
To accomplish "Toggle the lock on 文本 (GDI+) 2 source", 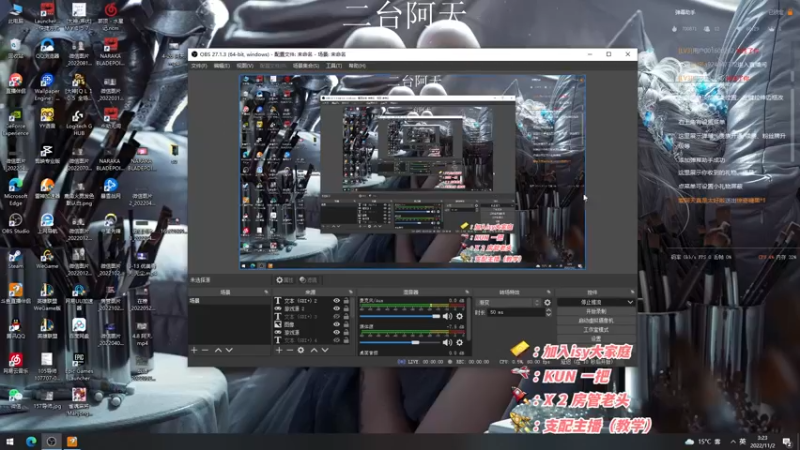I will point(346,301).
